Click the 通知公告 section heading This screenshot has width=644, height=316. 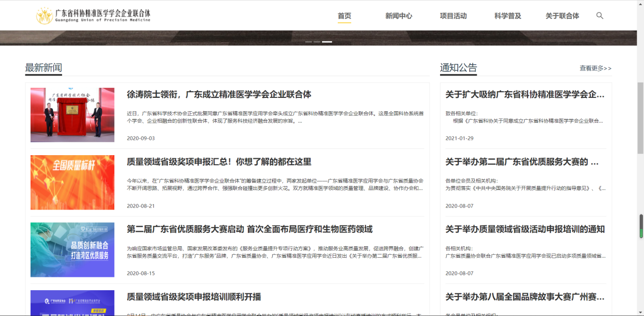point(458,68)
